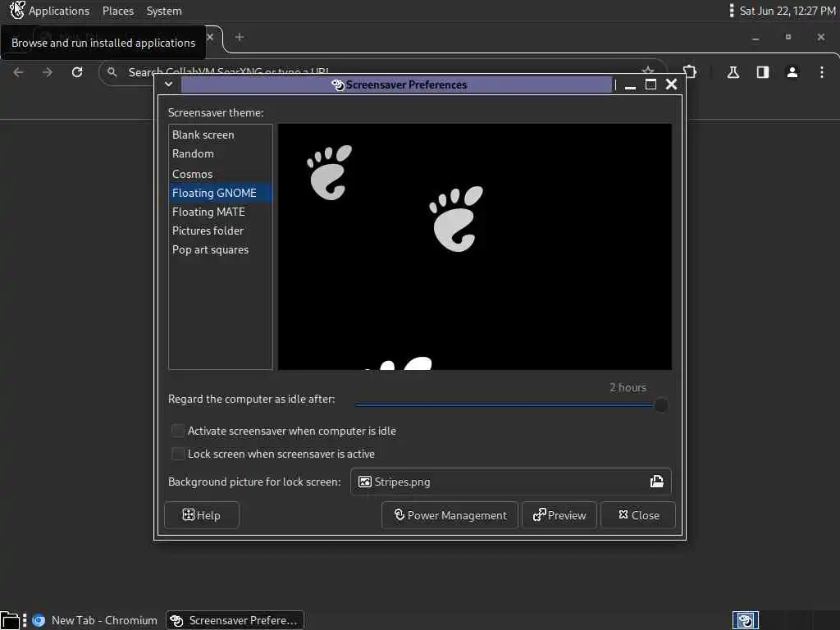
Task: Click the idle time slider handle
Action: 661,405
